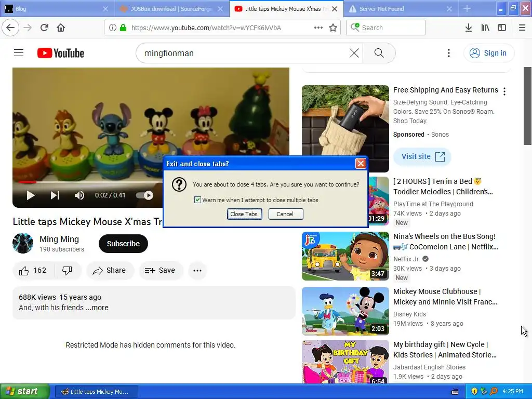Image resolution: width=532 pixels, height=399 pixels.
Task: Open the Firefox downloads arrow icon
Action: [468, 28]
